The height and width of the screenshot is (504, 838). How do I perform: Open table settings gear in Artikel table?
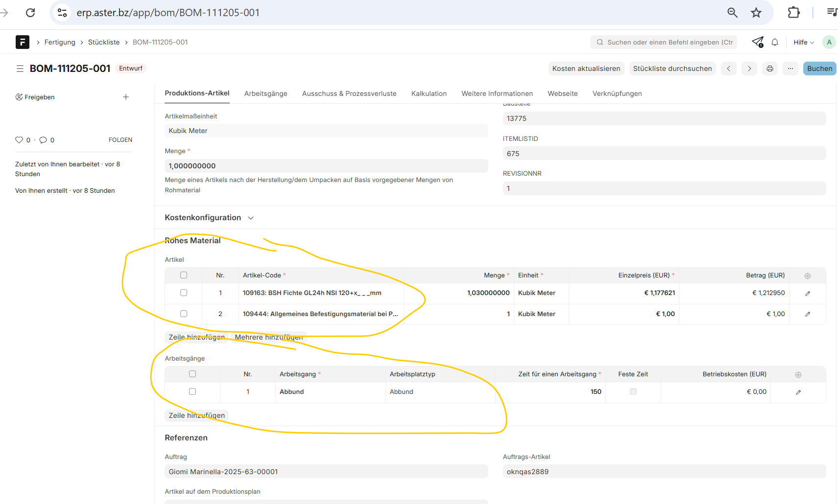(807, 276)
